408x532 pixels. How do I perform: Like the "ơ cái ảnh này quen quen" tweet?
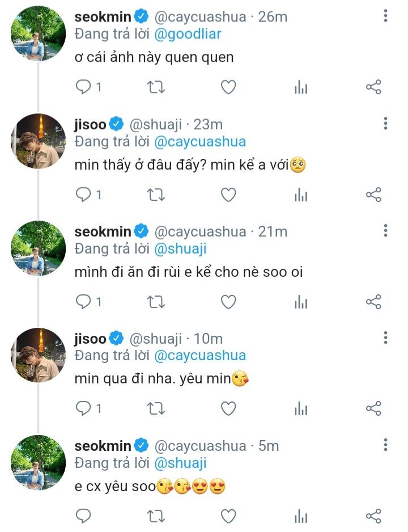(x=228, y=87)
